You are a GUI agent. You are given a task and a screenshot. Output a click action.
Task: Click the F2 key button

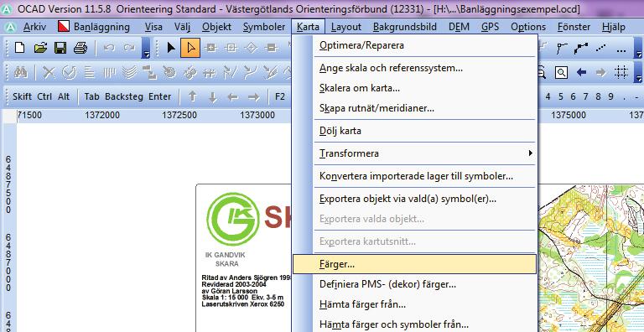[280, 97]
